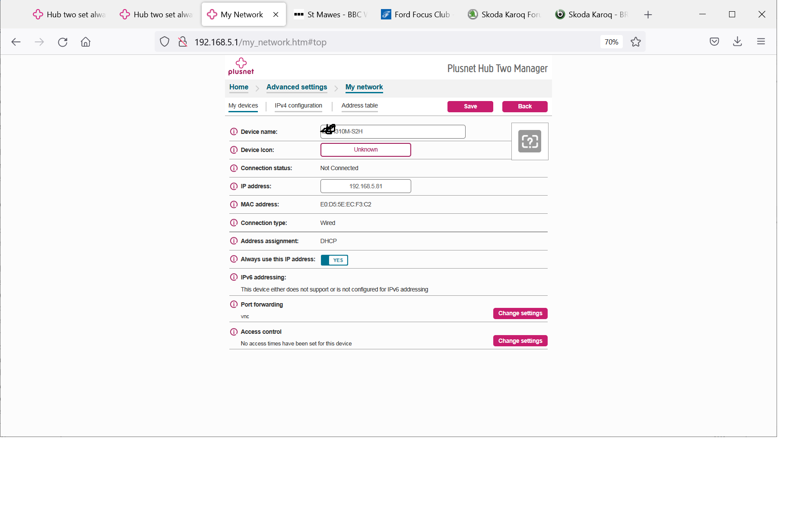Viewport: 812px width, 513px height.
Task: Click the info icon beside Device name
Action: [x=234, y=131]
